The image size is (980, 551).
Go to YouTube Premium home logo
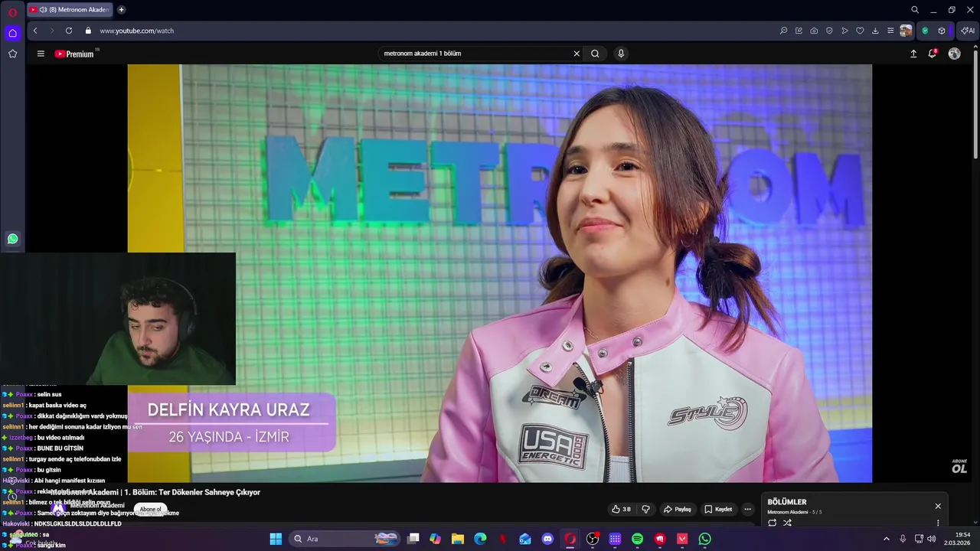click(74, 54)
